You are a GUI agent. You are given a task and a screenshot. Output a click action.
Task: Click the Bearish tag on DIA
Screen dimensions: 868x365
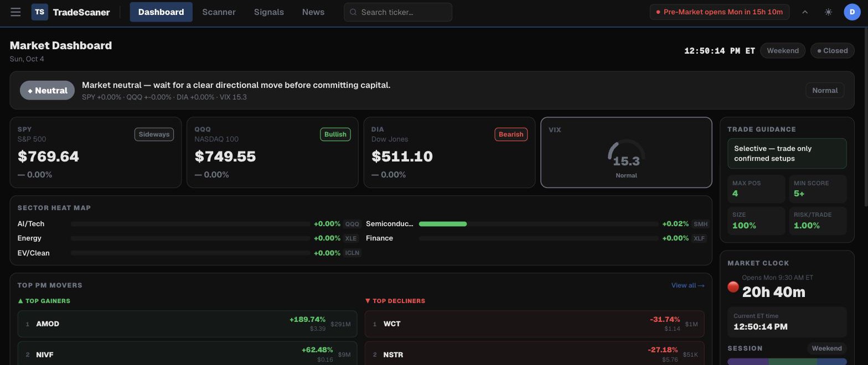coord(511,134)
